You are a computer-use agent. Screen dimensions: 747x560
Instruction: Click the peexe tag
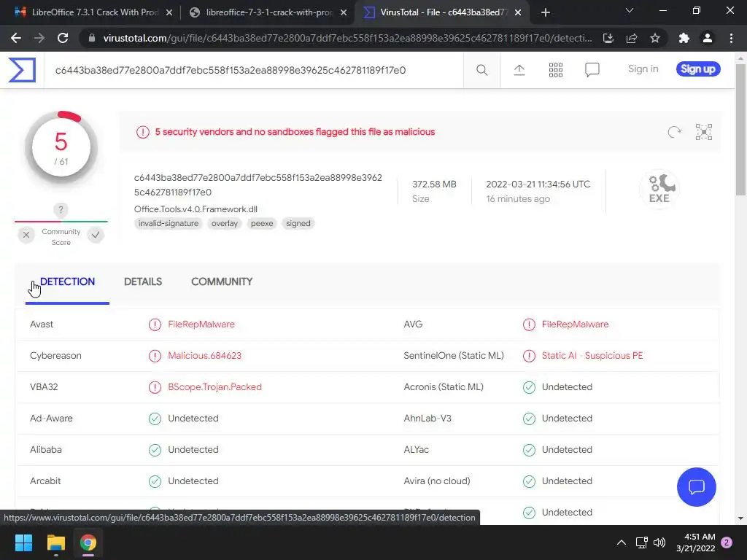point(262,223)
